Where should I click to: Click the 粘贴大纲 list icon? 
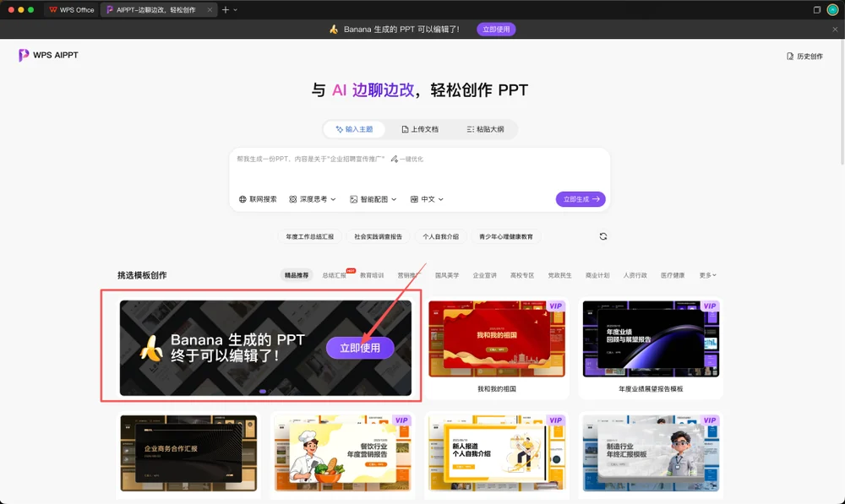pos(470,129)
